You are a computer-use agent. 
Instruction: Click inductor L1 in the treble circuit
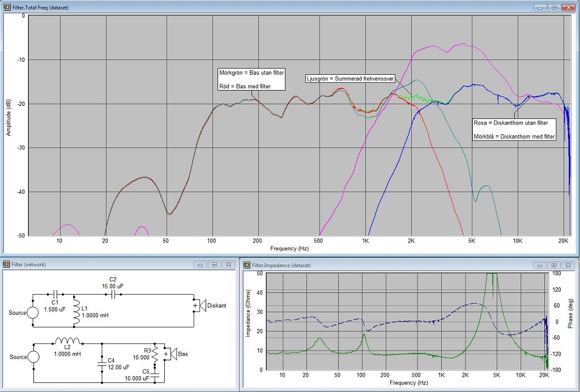[75, 316]
